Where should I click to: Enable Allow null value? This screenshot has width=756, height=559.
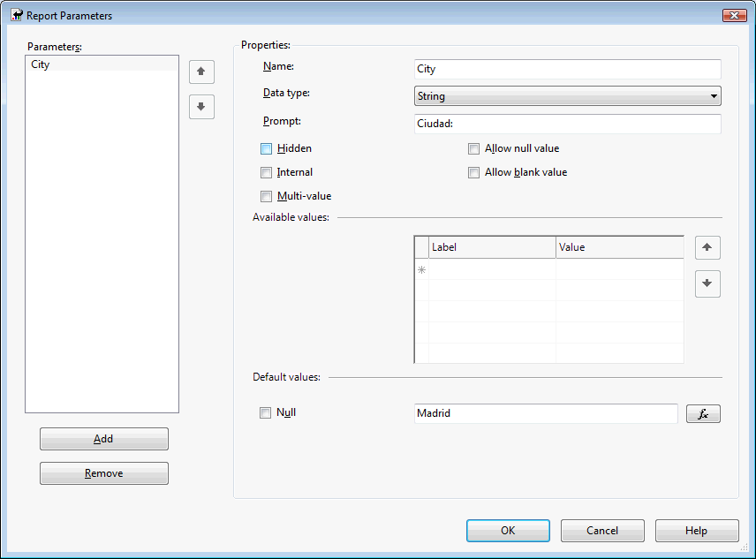474,149
